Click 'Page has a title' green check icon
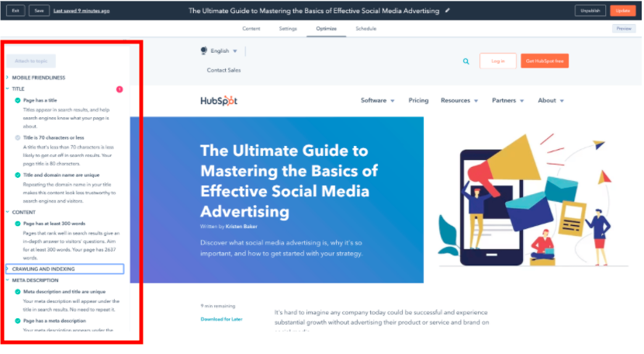 (x=18, y=100)
